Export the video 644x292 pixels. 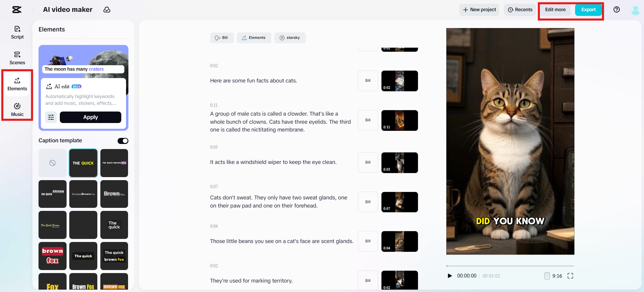click(x=588, y=10)
